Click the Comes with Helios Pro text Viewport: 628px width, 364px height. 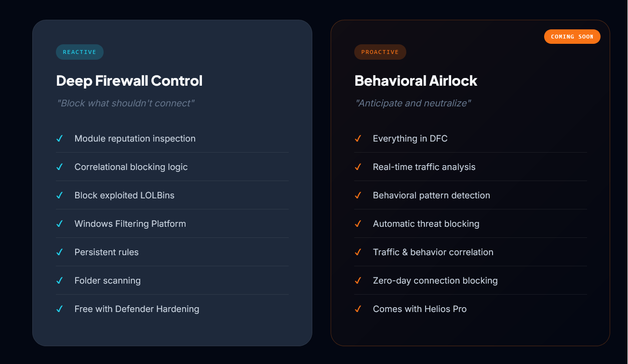click(x=420, y=309)
